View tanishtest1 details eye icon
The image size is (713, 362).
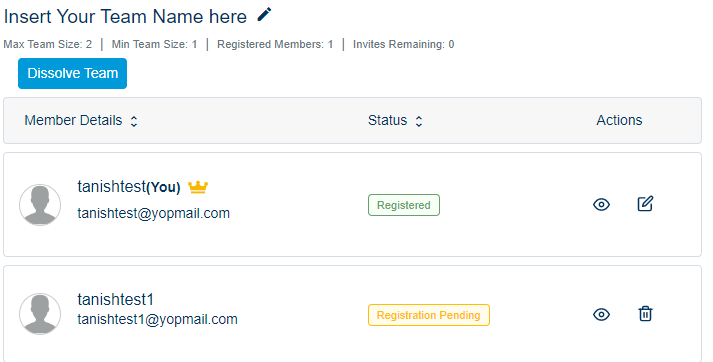pyautogui.click(x=601, y=314)
